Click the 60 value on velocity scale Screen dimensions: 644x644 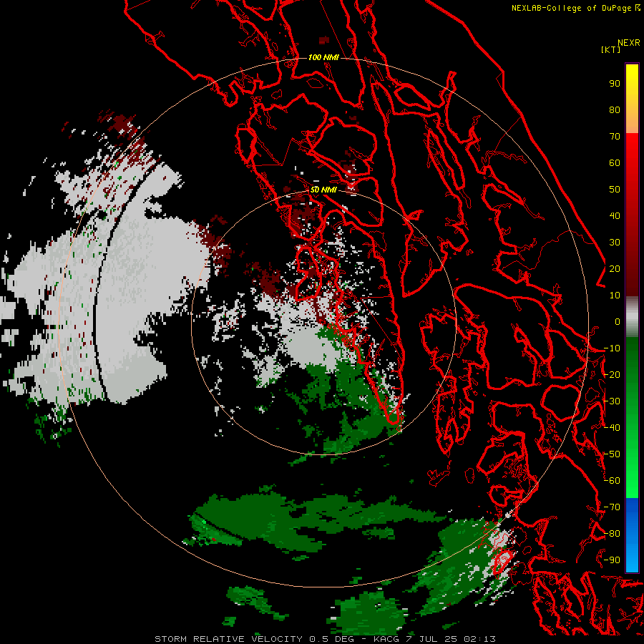(x=615, y=162)
